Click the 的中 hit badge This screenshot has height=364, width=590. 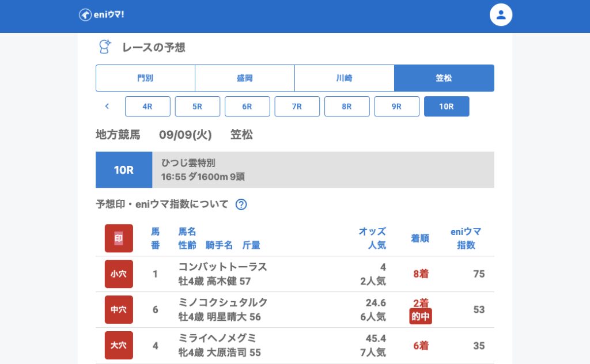point(420,316)
